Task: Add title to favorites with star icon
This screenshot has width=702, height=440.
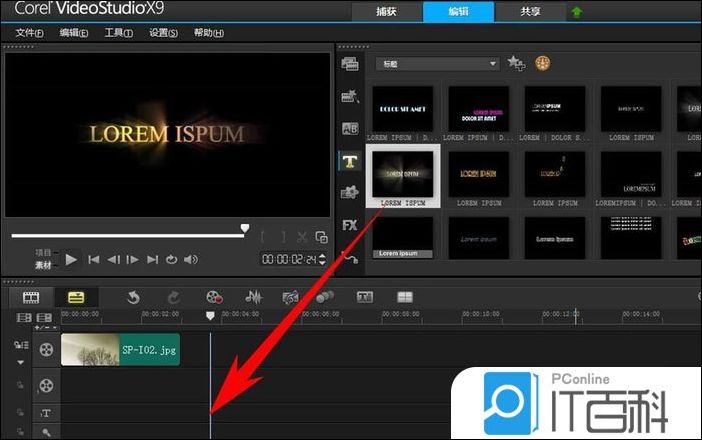Action: [x=516, y=63]
